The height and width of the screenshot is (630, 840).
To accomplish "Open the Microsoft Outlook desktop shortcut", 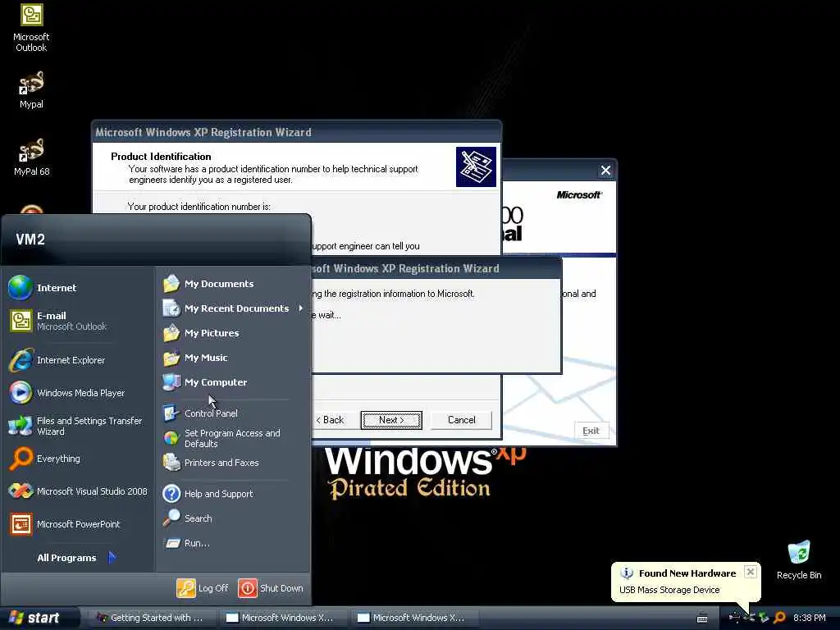I will 31,28.
